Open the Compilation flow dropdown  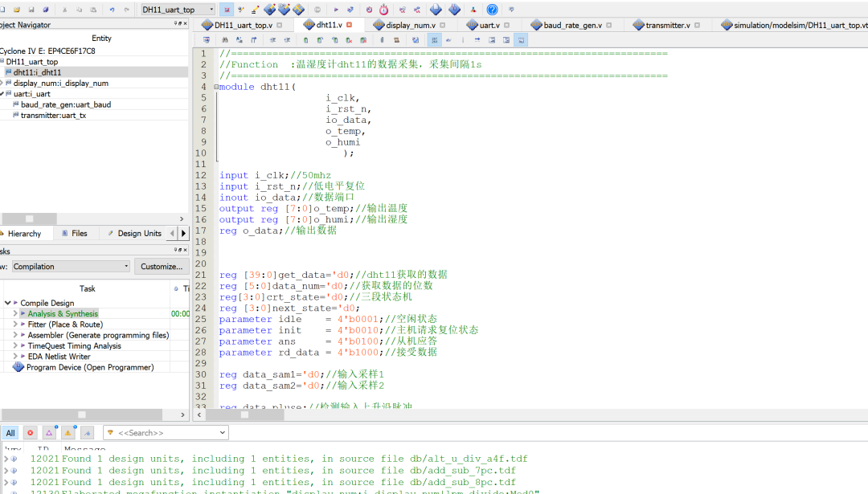pyautogui.click(x=71, y=267)
